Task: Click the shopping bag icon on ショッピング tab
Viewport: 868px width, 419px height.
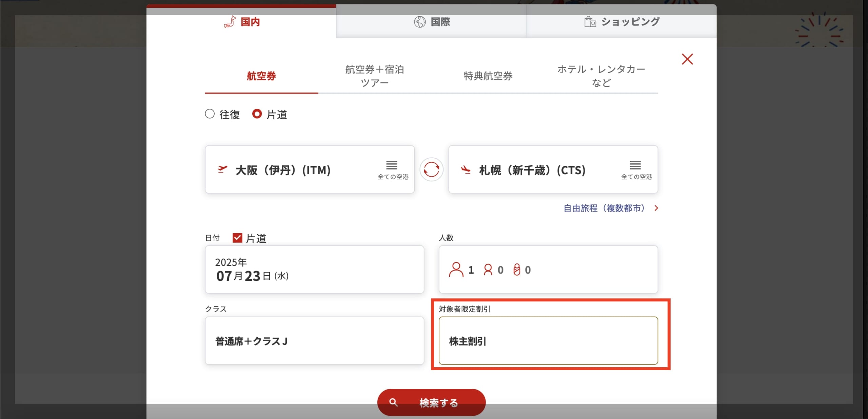Action: click(x=590, y=22)
